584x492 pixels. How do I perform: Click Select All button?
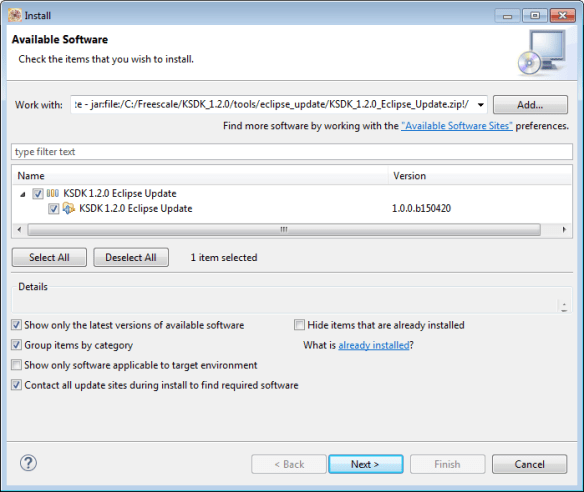49,257
